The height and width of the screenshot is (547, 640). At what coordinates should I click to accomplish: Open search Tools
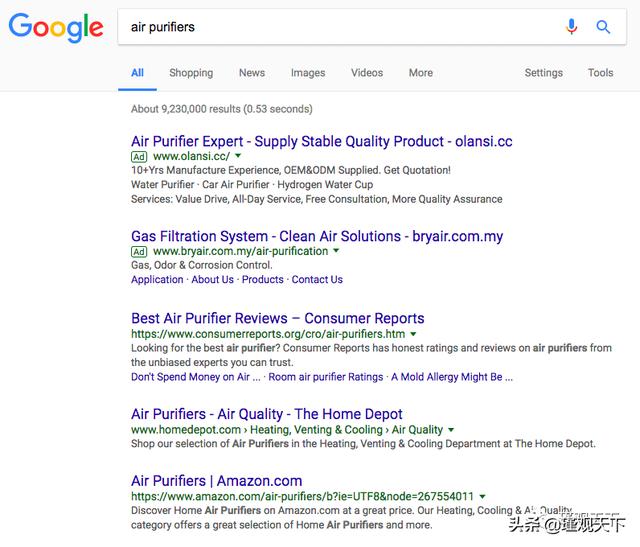600,73
